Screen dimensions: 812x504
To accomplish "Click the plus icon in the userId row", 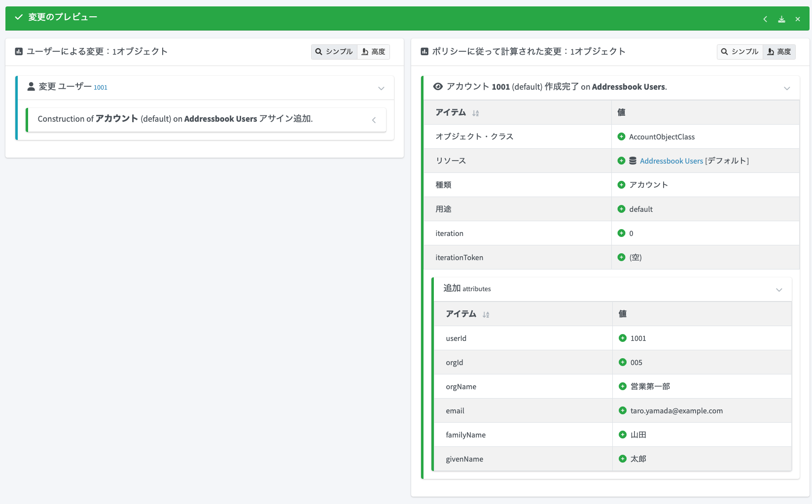I will 623,338.
